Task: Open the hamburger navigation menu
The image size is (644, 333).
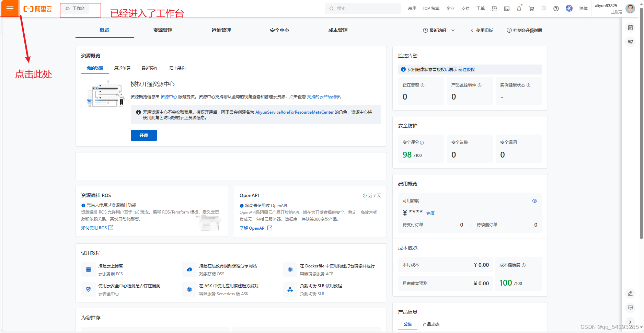Action: pos(10,9)
